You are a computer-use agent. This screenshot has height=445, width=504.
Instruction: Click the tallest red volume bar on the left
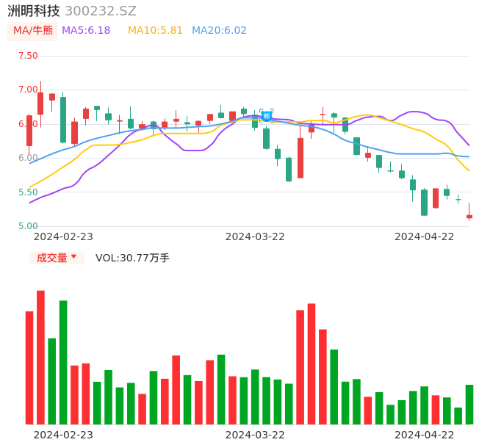[40, 358]
